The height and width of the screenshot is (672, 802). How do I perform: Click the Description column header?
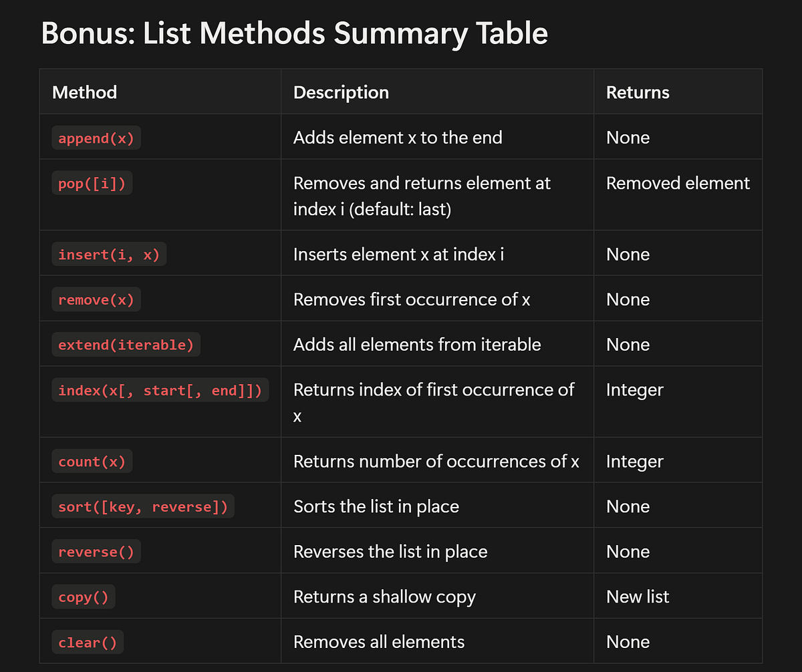(341, 92)
